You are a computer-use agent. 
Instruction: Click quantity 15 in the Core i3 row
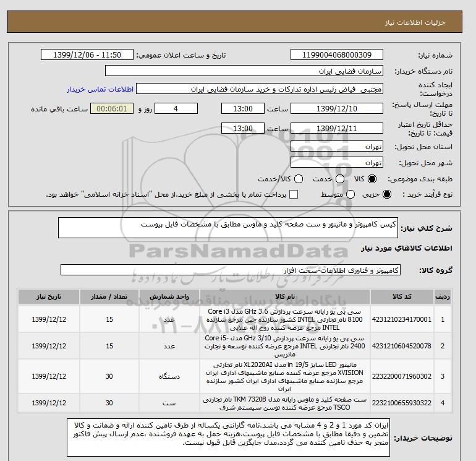coord(109,319)
